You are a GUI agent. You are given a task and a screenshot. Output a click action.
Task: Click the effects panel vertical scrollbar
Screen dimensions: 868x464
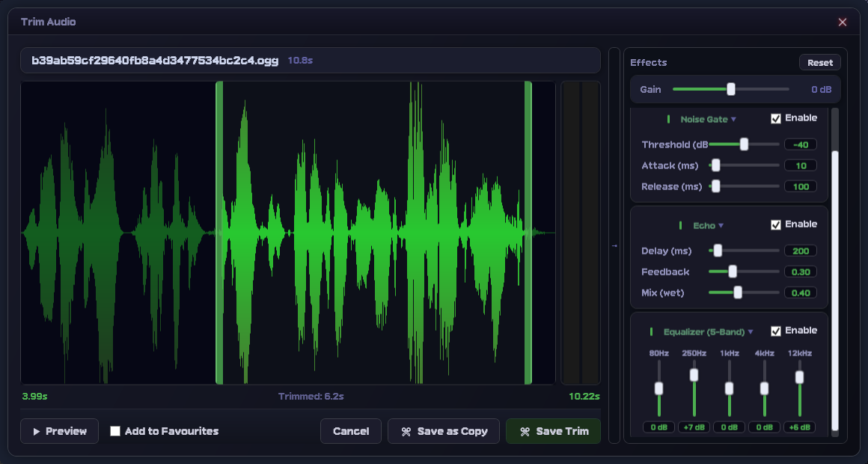835,290
